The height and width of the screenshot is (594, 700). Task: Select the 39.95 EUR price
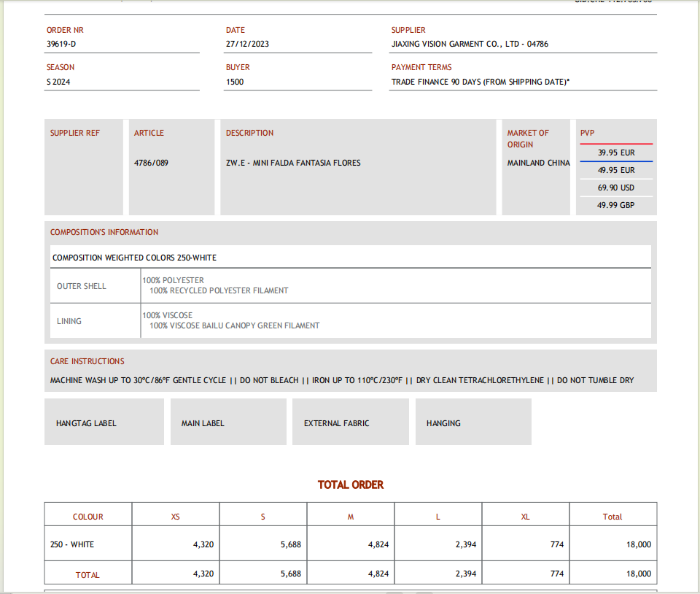[x=615, y=153]
